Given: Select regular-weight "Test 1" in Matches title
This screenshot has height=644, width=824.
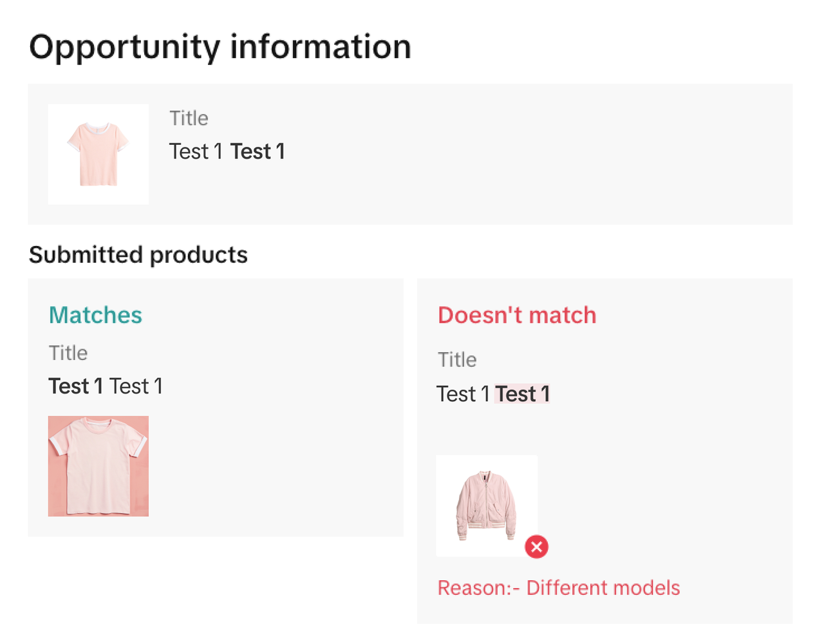Looking at the screenshot, I should click(x=136, y=386).
